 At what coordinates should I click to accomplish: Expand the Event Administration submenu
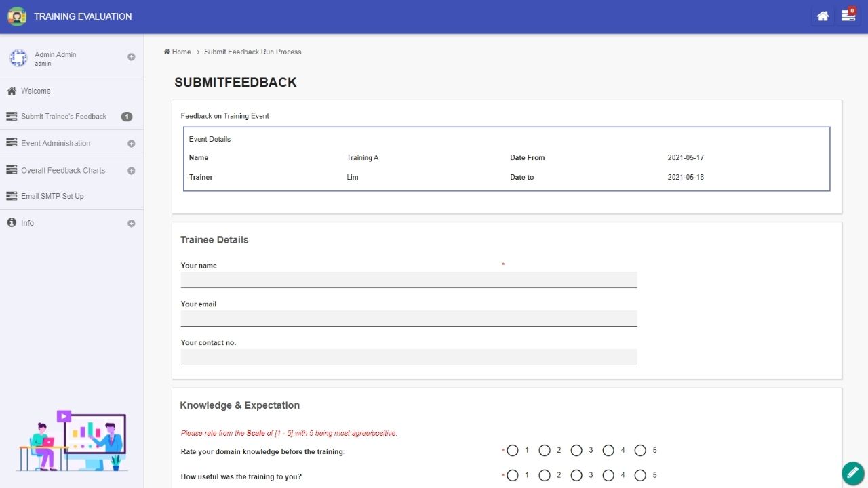coord(131,144)
